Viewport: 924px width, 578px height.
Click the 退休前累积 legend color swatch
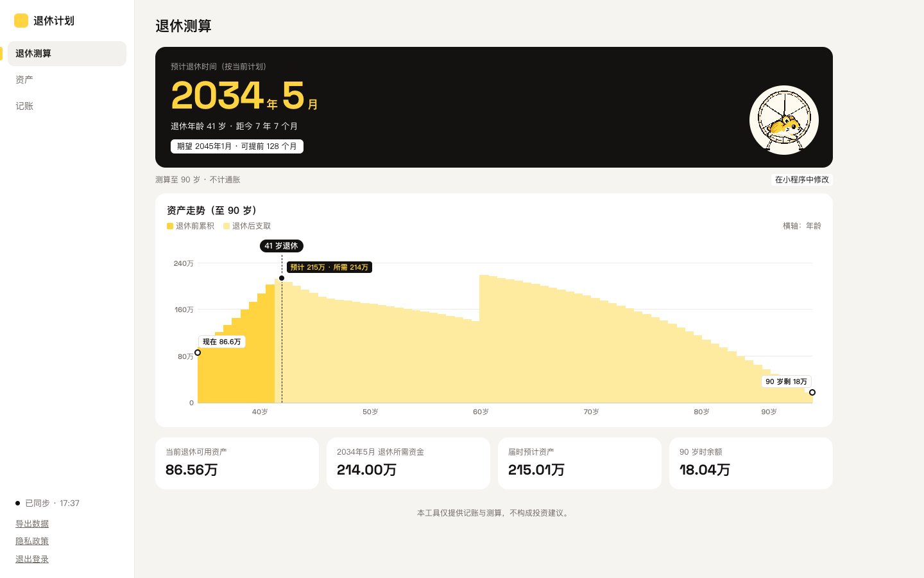click(170, 226)
